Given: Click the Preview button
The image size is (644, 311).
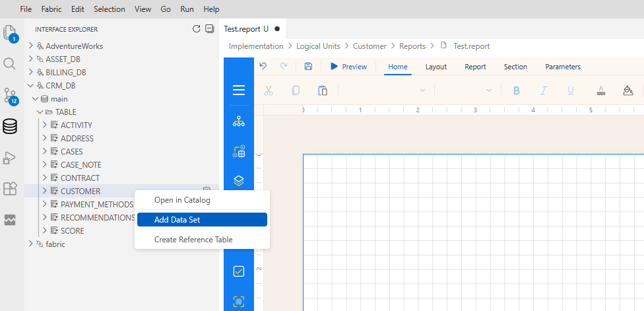Looking at the screenshot, I should coord(348,67).
